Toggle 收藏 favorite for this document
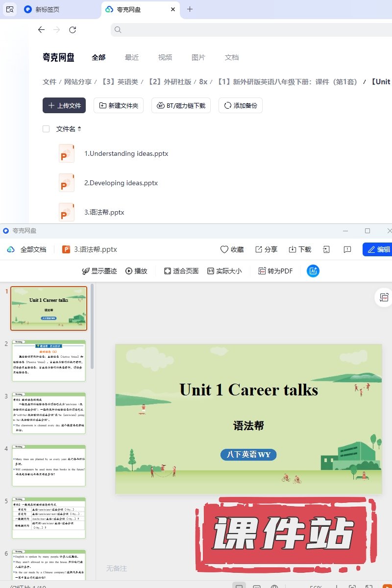This screenshot has height=588, width=392. [x=232, y=249]
